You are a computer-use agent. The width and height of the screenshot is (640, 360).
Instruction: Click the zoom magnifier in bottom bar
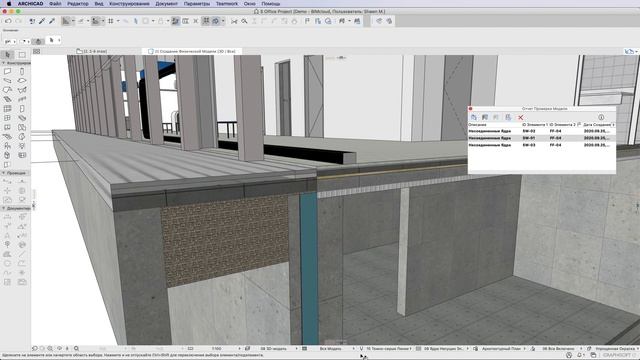tap(76, 349)
